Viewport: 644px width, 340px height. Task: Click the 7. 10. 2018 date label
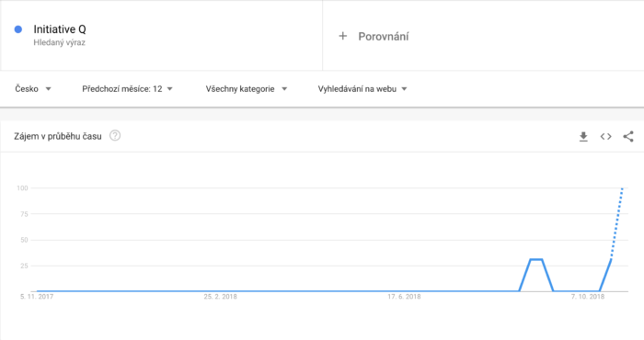pyautogui.click(x=588, y=297)
